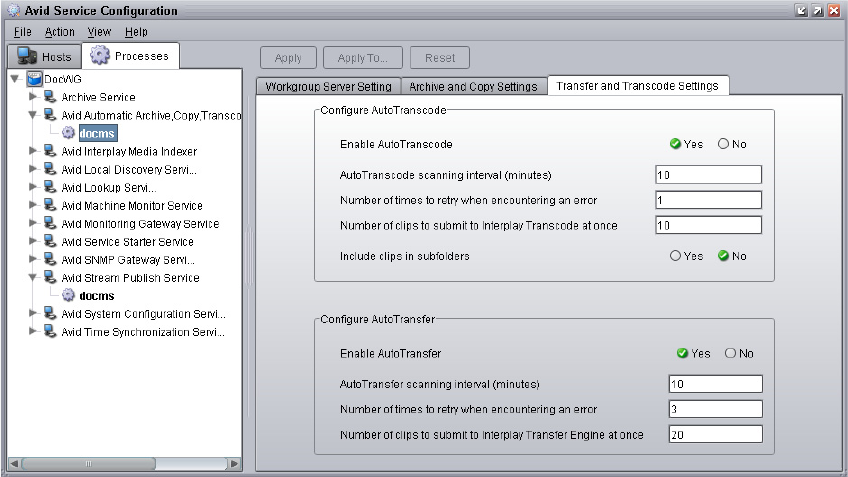Click the DocWG workgroup icon
This screenshot has height=477, width=848.
tap(35, 79)
